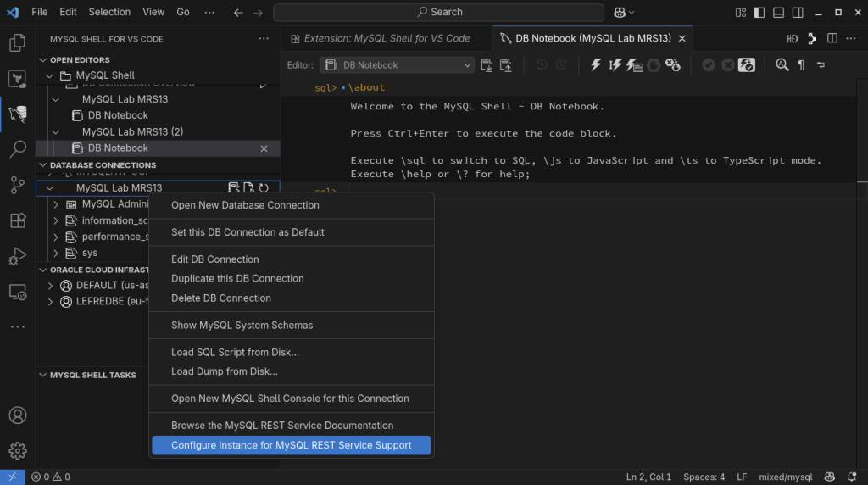Toggle show hidden characters pilcrow icon

coord(801,64)
